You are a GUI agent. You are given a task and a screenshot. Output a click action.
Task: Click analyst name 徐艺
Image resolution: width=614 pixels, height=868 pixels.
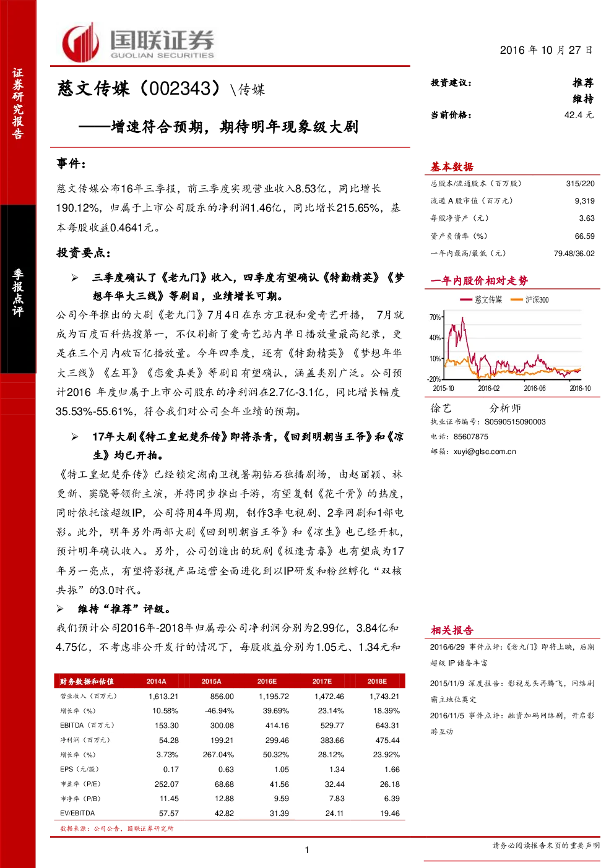[x=441, y=408]
